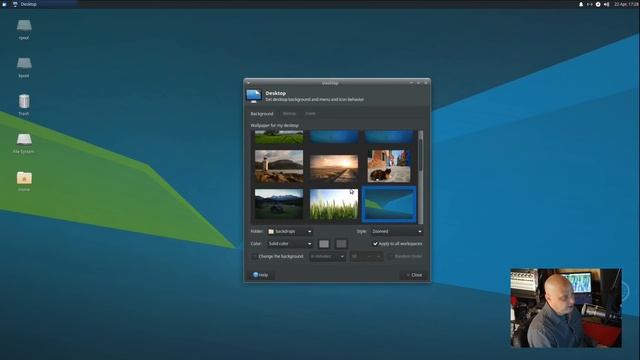The image size is (640, 360).
Task: Toggle Apply to all workspaces checkbox
Action: click(x=375, y=244)
